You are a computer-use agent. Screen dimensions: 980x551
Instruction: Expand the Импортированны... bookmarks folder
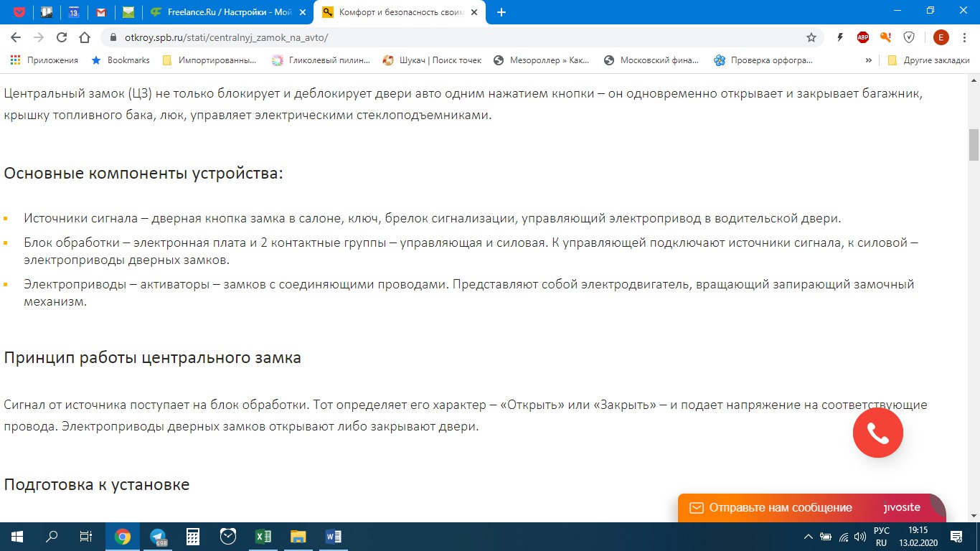(x=209, y=60)
